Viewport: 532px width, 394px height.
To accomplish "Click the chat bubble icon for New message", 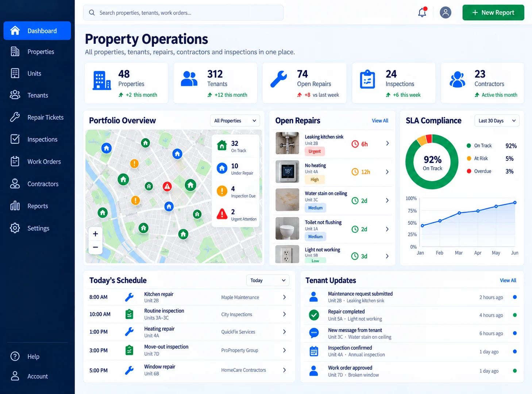I will 314,333.
